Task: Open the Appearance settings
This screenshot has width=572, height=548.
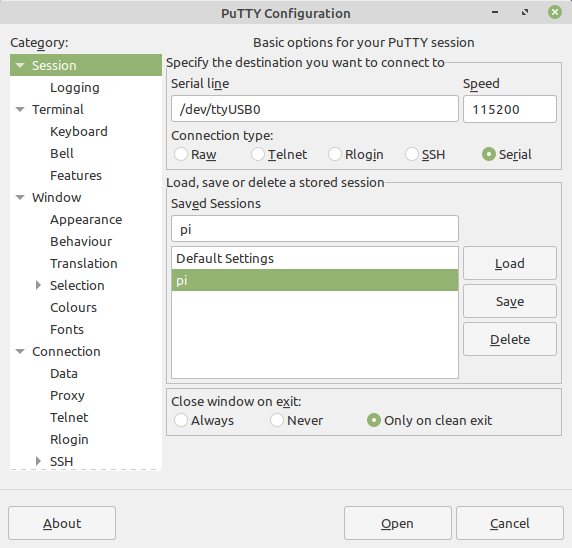Action: (x=86, y=220)
